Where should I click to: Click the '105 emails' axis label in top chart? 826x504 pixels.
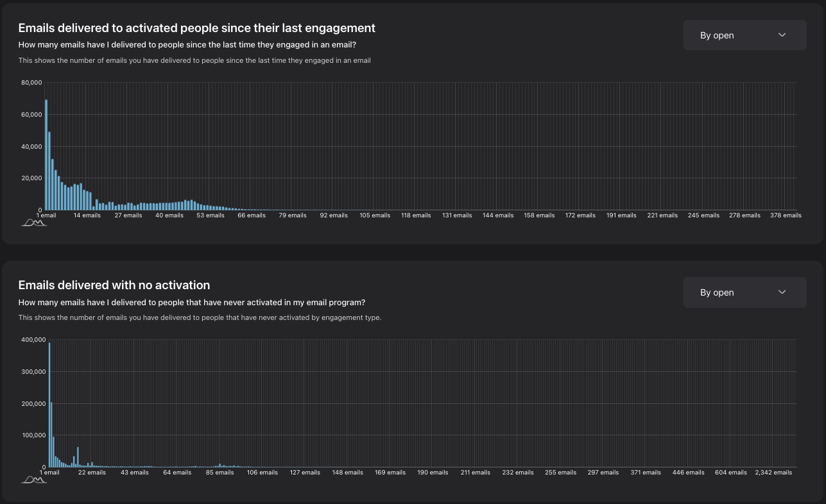pos(375,215)
